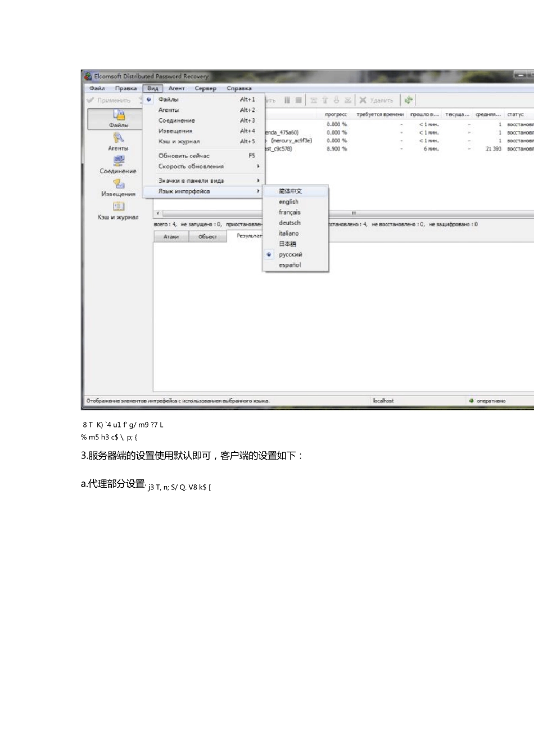Viewport: 534px width, 756px height.
Task: Click the pause toolbar icon
Action: coord(287,100)
